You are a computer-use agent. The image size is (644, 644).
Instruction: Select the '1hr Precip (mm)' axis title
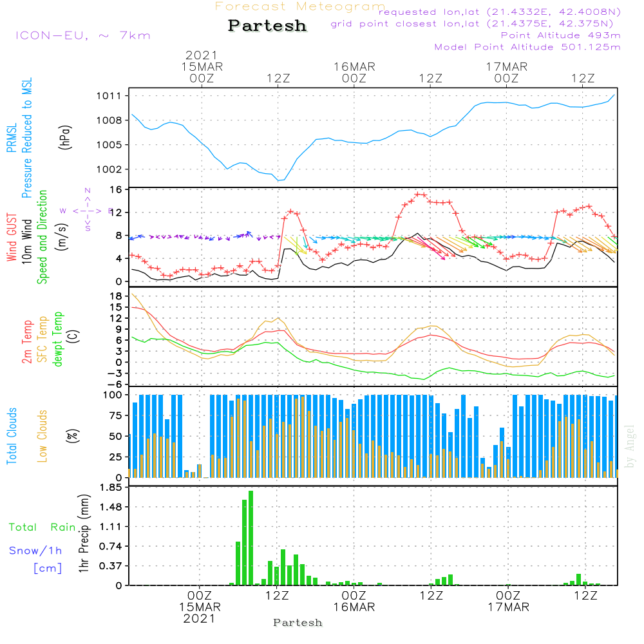pyautogui.click(x=84, y=533)
